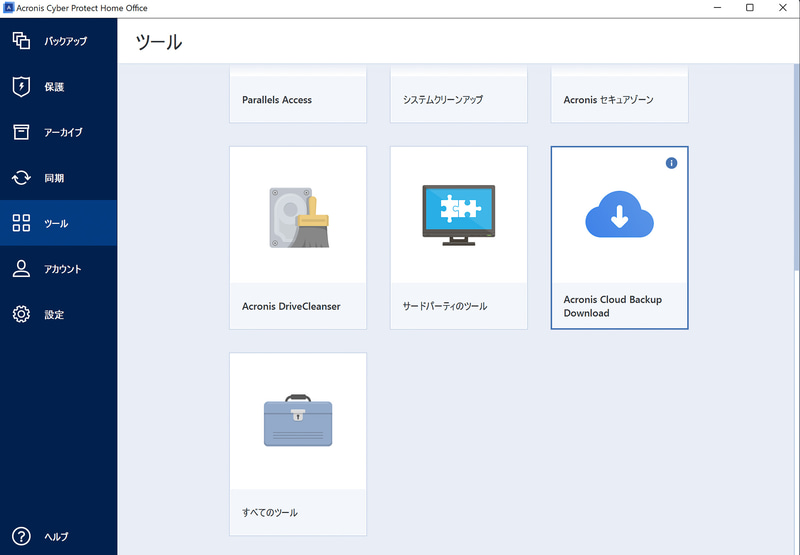Click the アーカイブ box icon
The width and height of the screenshot is (800, 555).
21,132
